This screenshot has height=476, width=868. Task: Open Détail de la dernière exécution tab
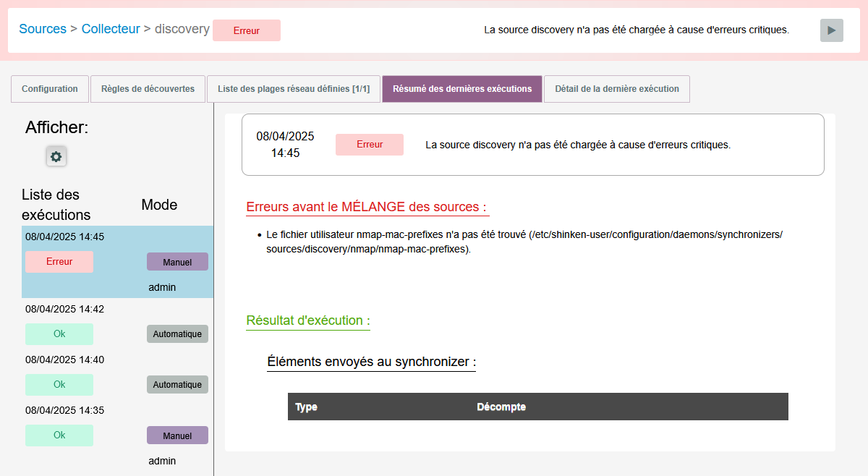coord(616,89)
